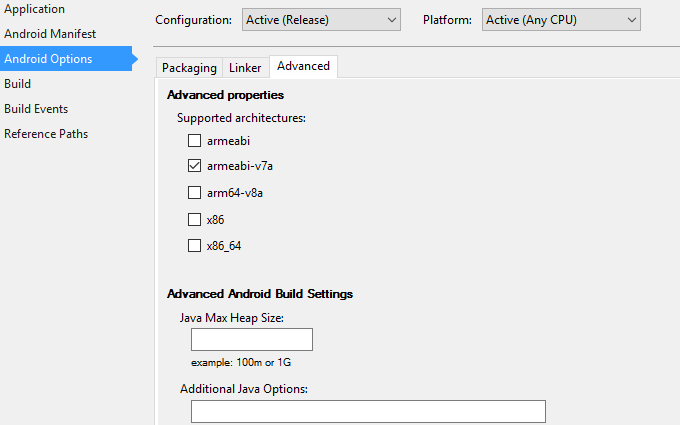The height and width of the screenshot is (425, 680).
Task: Open the Reference Paths page
Action: (46, 134)
